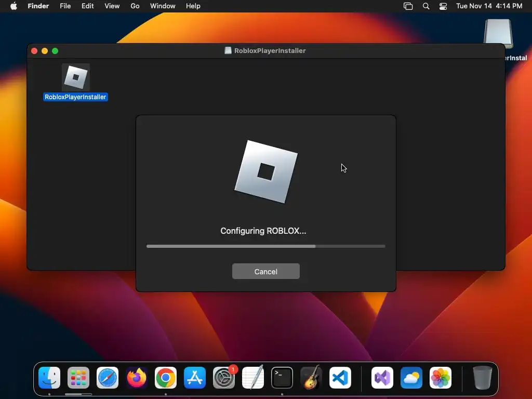
Task: Minimize the RobloxPlayerInstaller Finder window
Action: coord(45,51)
